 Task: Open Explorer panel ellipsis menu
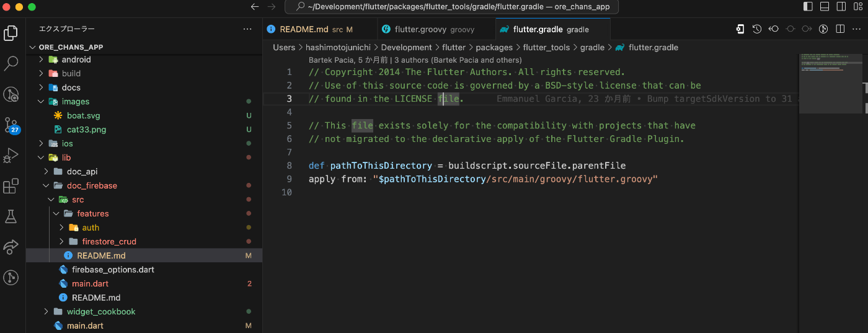[247, 29]
